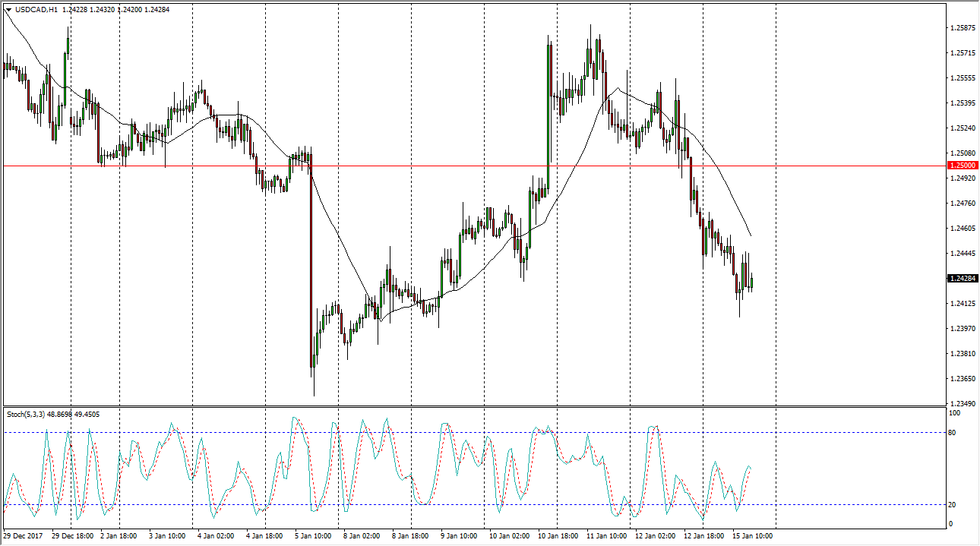Click the 1.2381 price axis value
980x546 pixels.
961,354
